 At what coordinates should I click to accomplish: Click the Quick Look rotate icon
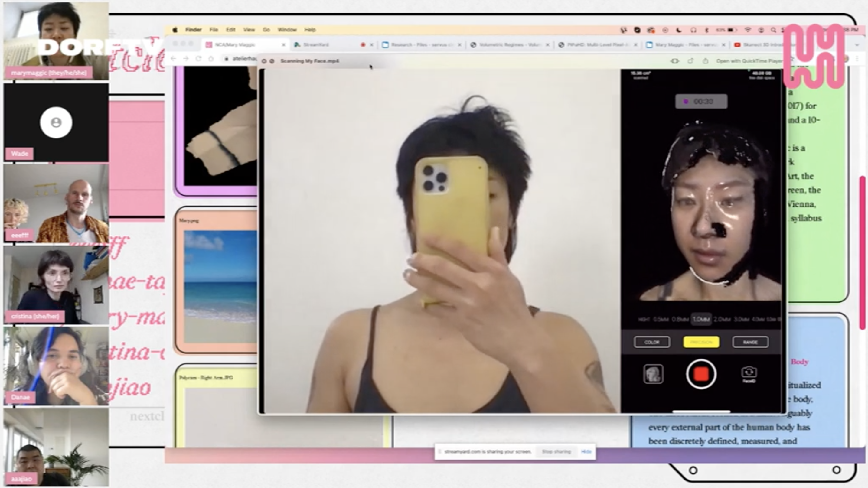click(x=690, y=61)
